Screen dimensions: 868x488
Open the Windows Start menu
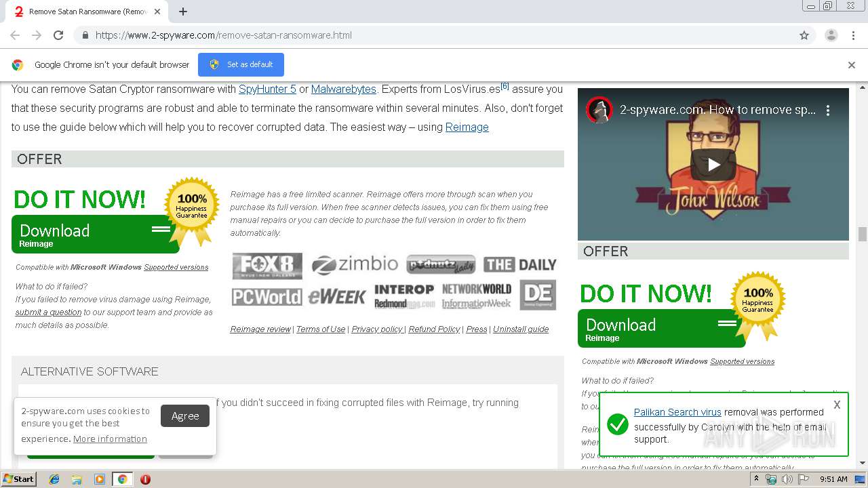pos(19,479)
